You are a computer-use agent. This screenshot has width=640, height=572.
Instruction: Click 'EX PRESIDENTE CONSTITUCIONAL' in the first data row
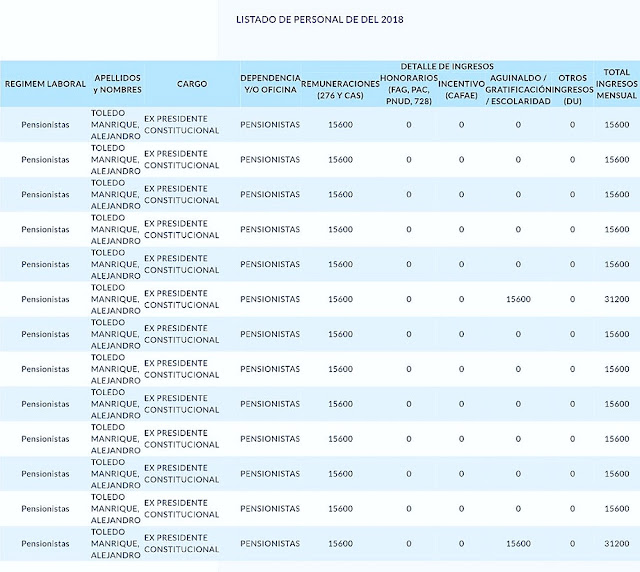point(182,125)
